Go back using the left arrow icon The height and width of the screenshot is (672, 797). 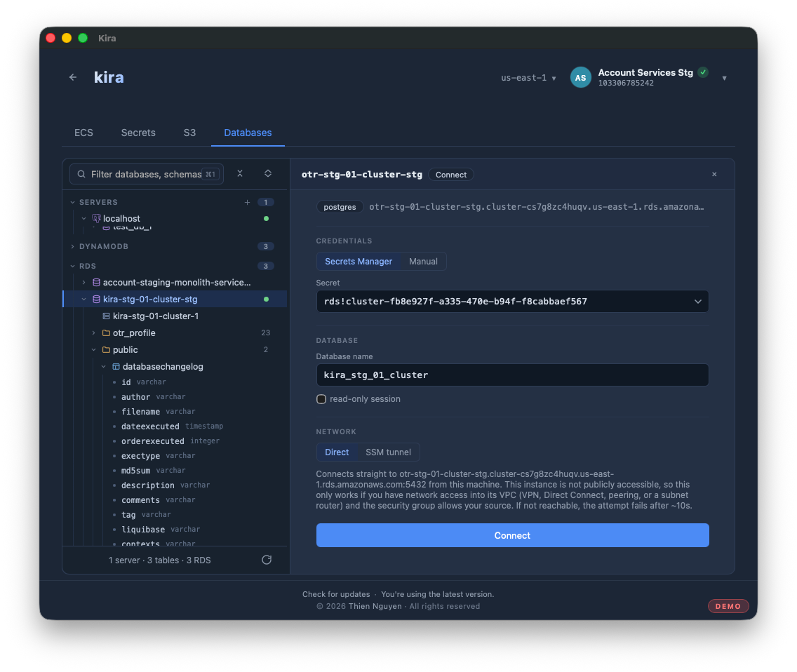tap(73, 77)
